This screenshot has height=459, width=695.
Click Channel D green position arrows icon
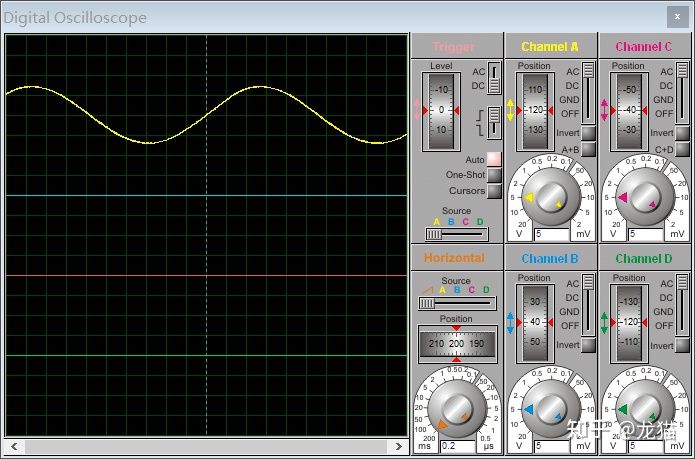(604, 323)
